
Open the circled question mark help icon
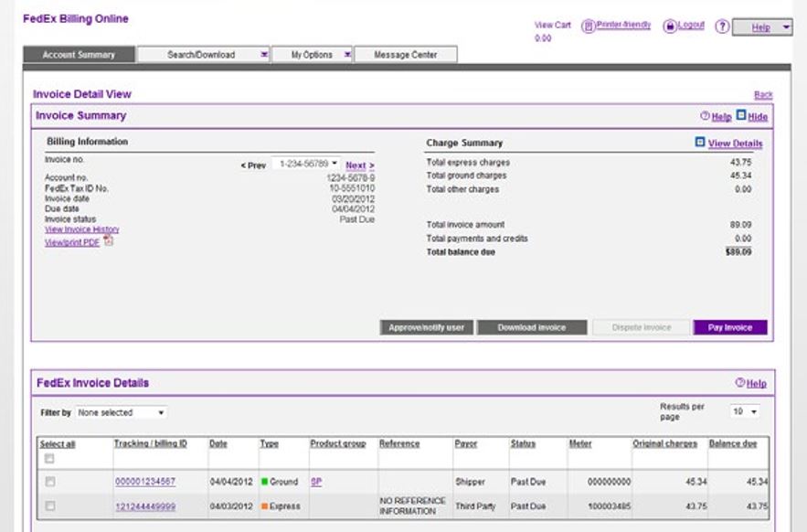pos(721,26)
